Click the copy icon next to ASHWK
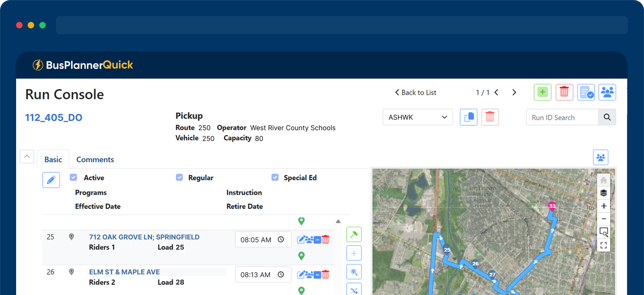644x295 pixels. [469, 117]
